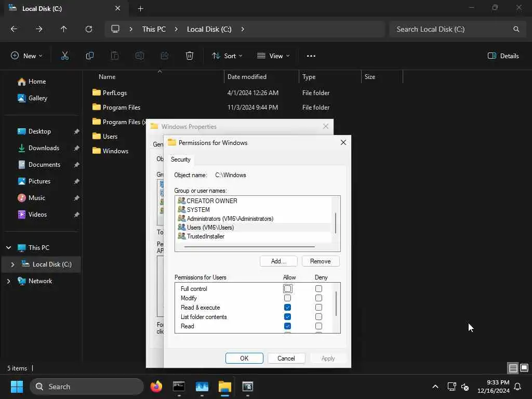This screenshot has height=399, width=532.
Task: Open the Details pane button
Action: click(503, 56)
